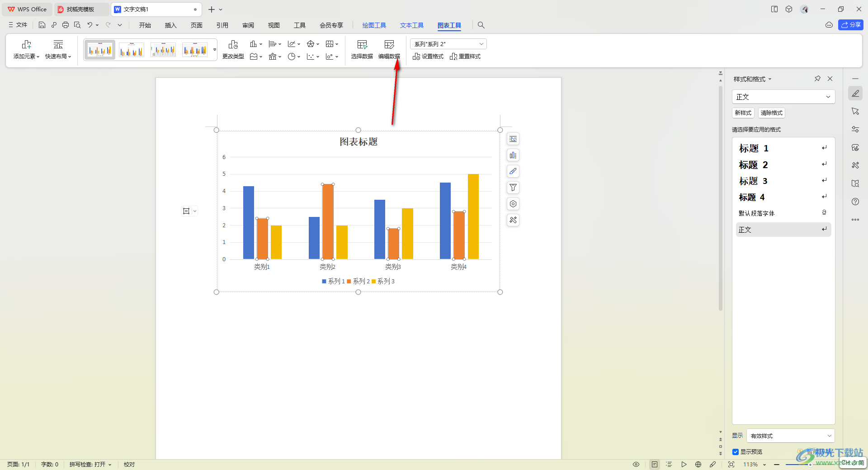Select the 默认段落字体 style

(x=783, y=213)
